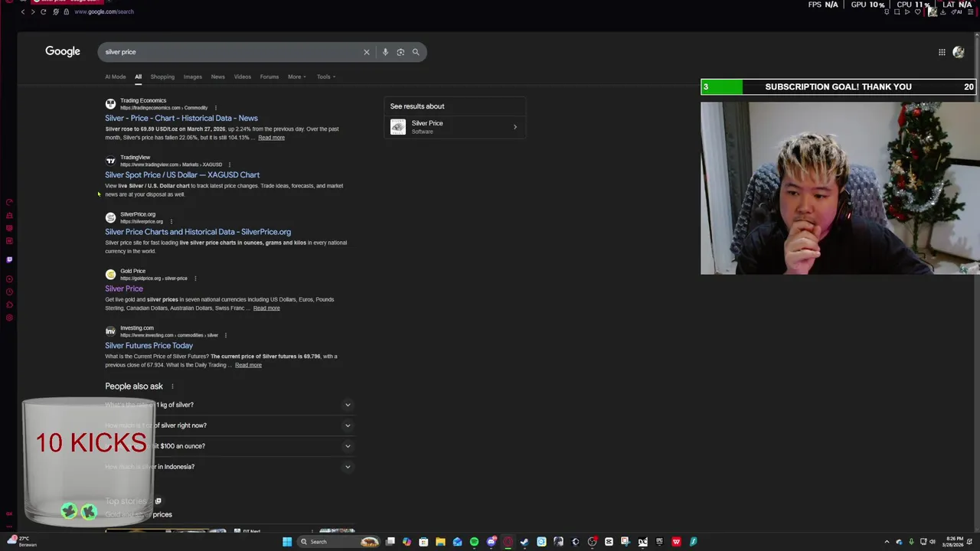Open Microsoft Store from the taskbar
980x551 pixels.
pyautogui.click(x=423, y=542)
